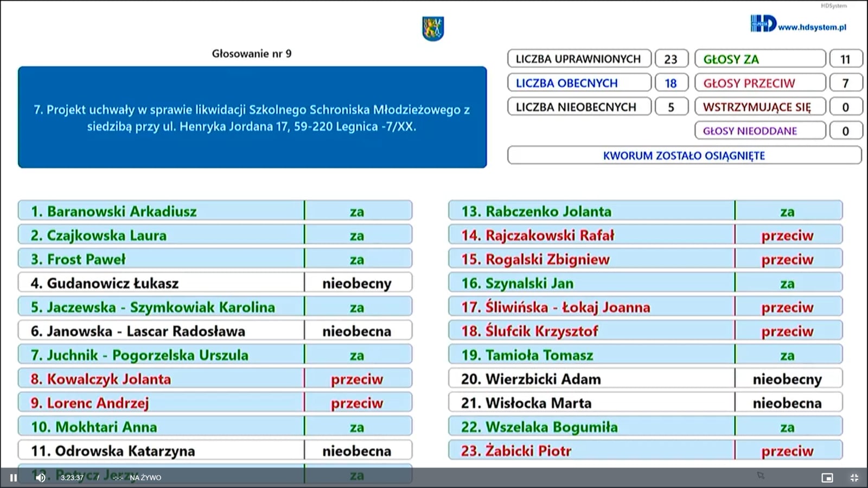Click the KWORUM ZOSTAŁO OSIĄGNIĘTE banner
This screenshot has width=868, height=488.
point(684,155)
